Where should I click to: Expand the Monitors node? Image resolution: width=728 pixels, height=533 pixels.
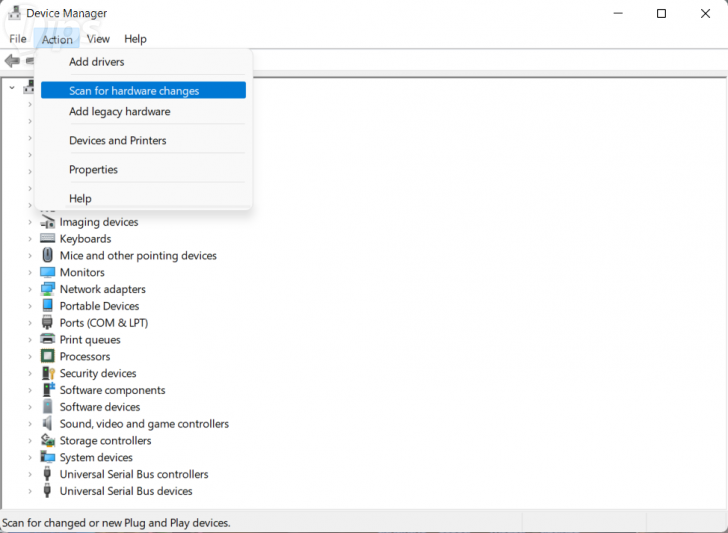(30, 272)
